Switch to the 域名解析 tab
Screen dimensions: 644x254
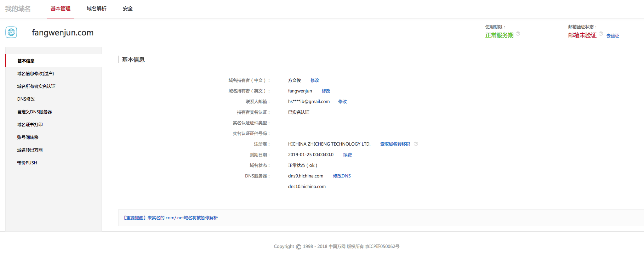click(x=96, y=9)
